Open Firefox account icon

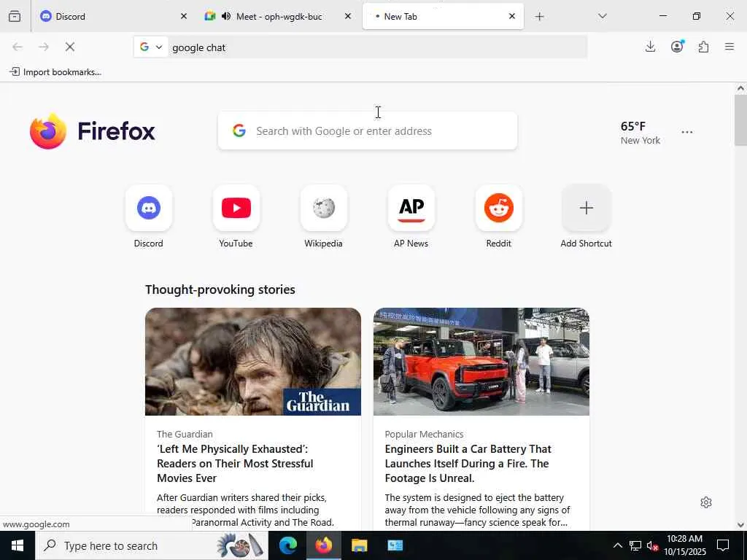[677, 47]
